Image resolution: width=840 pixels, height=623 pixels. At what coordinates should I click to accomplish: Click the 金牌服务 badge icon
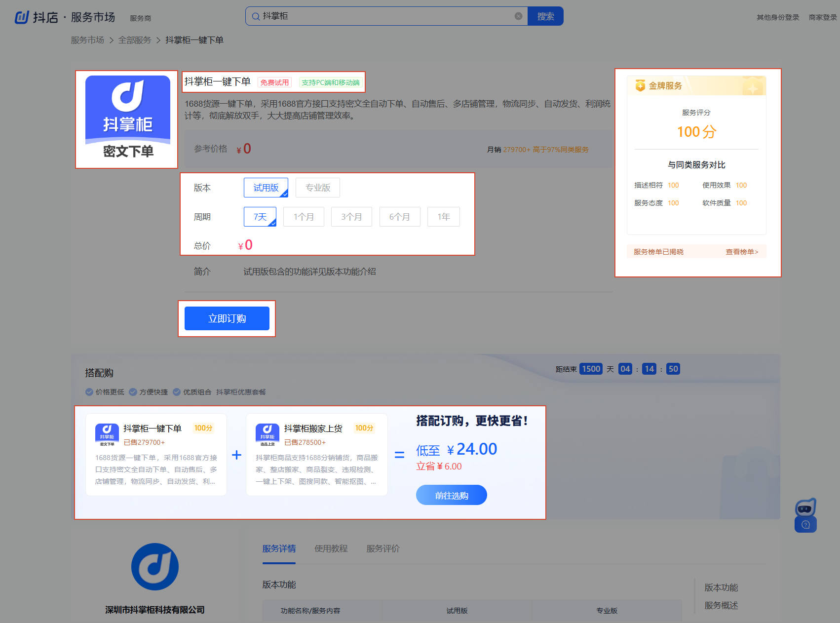pos(640,85)
